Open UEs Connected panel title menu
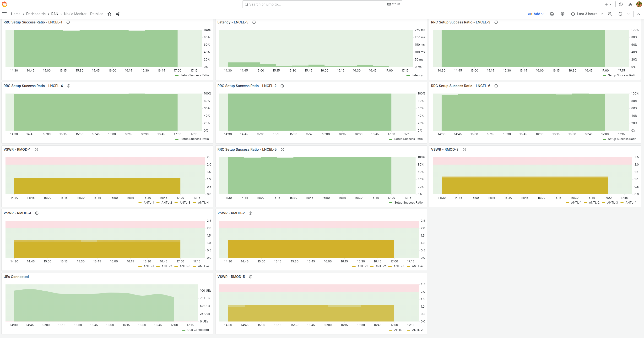Viewport: 644px width, 338px height. coord(16,277)
